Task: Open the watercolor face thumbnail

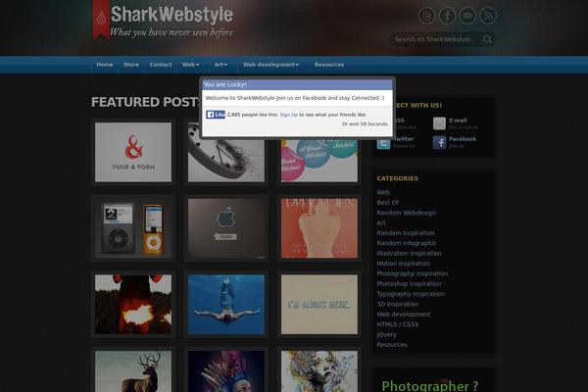Action: [x=319, y=371]
